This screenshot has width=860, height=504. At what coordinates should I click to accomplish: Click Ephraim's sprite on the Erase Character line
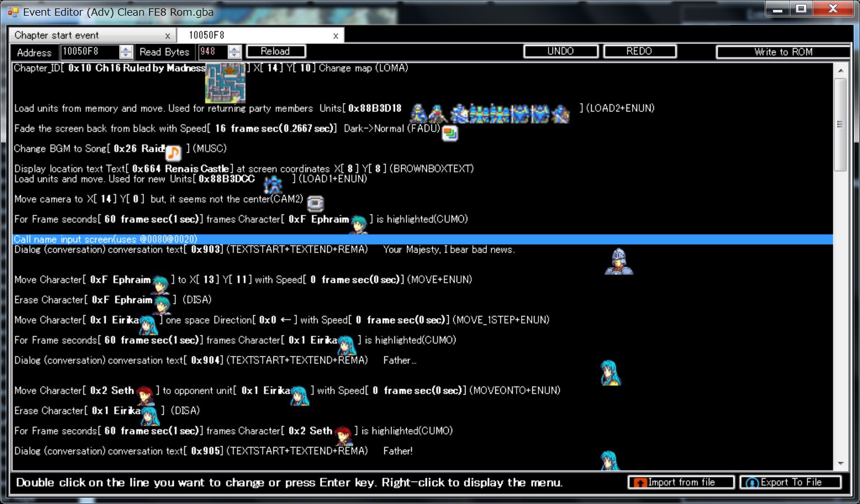162,304
